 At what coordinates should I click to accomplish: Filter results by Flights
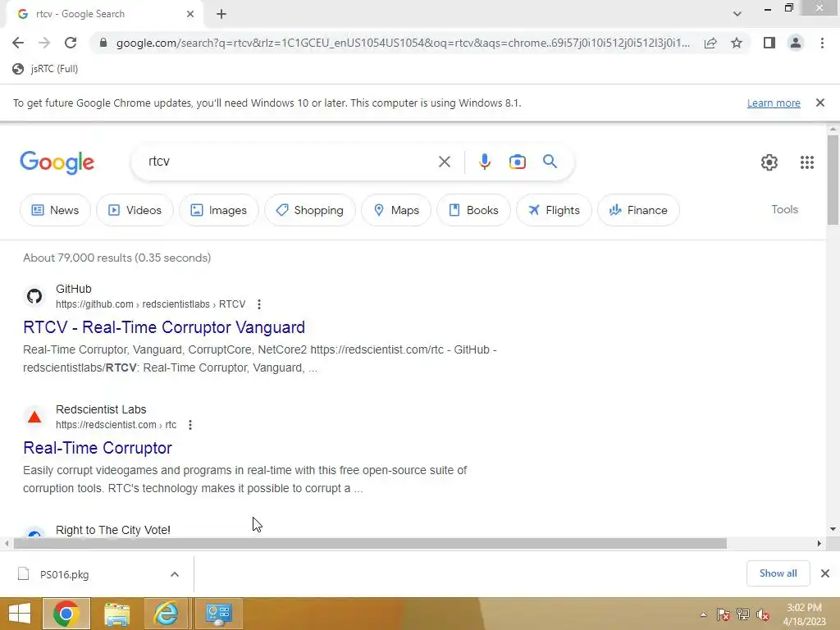(554, 210)
